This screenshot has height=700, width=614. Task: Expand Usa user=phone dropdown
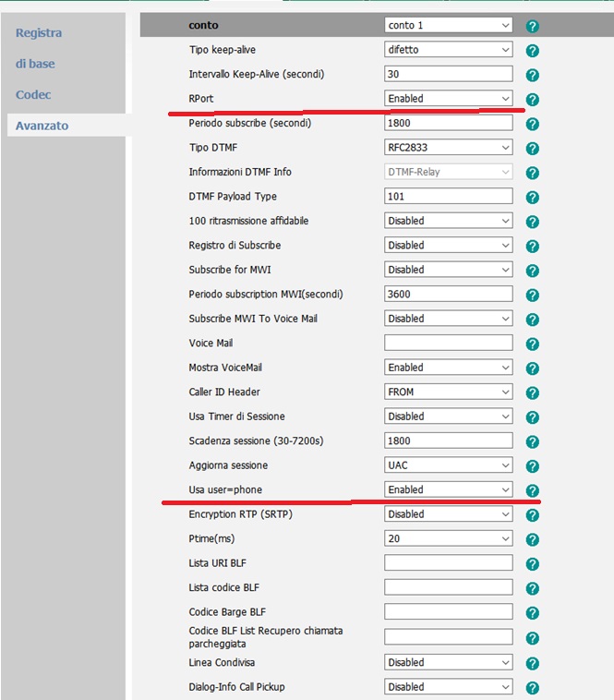[449, 489]
